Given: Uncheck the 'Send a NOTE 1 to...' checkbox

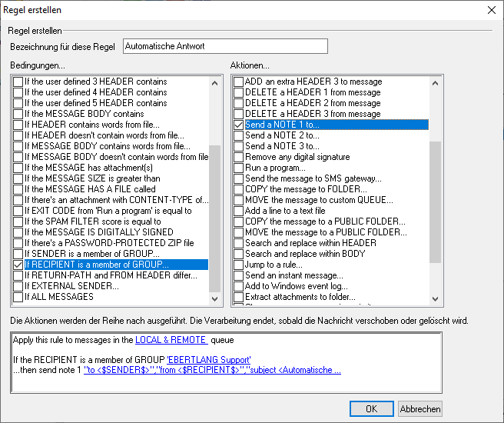Looking at the screenshot, I should point(239,125).
